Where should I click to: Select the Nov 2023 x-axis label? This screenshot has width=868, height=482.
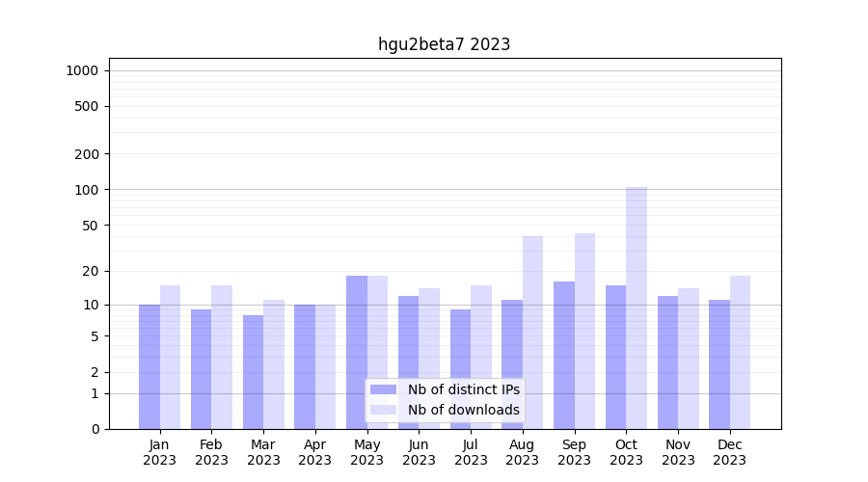tap(678, 452)
